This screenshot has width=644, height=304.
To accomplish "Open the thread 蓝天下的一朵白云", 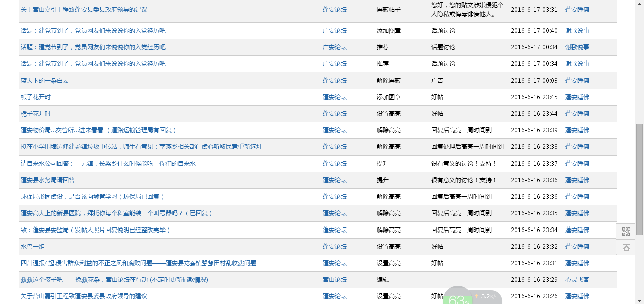I will tap(45, 81).
